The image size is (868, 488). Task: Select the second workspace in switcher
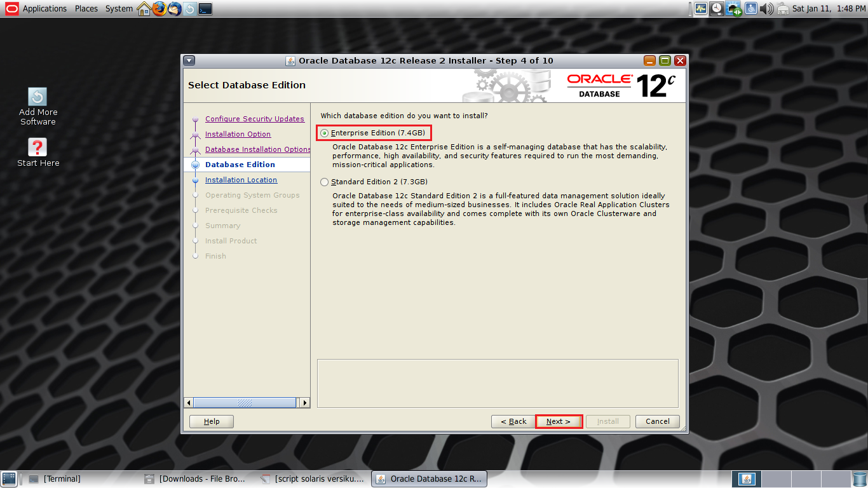[775, 478]
